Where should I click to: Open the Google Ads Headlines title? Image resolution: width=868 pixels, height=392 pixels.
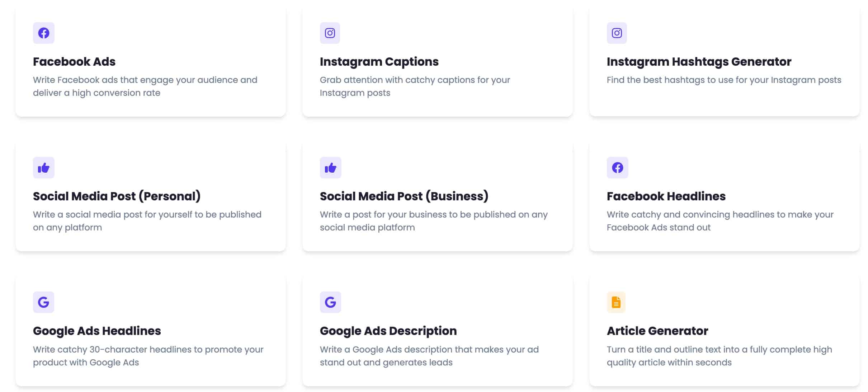97,331
